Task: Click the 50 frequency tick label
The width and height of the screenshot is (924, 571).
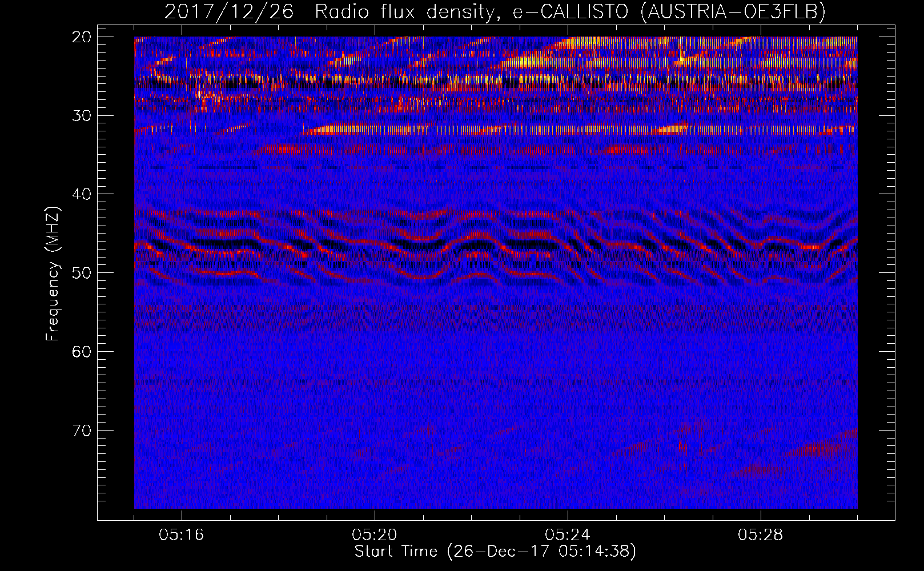Action: (x=82, y=272)
